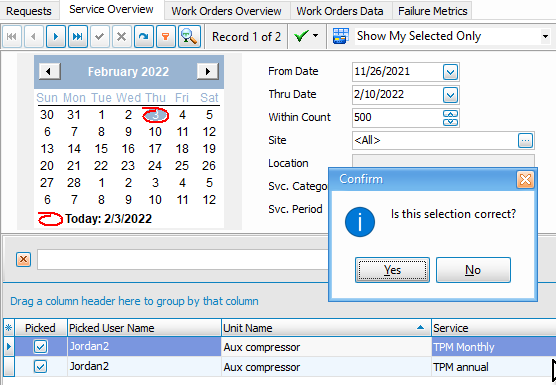556x385 pixels.
Task: Confirm selection with Yes button
Action: coord(392,270)
